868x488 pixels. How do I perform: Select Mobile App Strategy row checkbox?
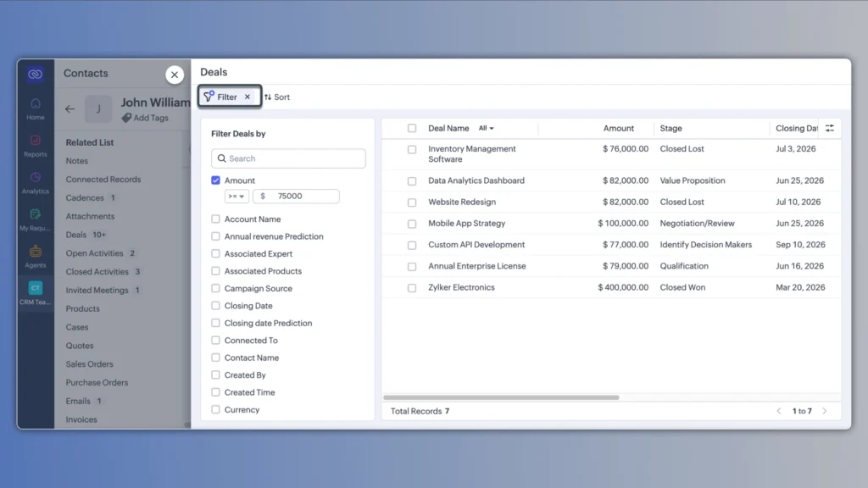click(412, 224)
